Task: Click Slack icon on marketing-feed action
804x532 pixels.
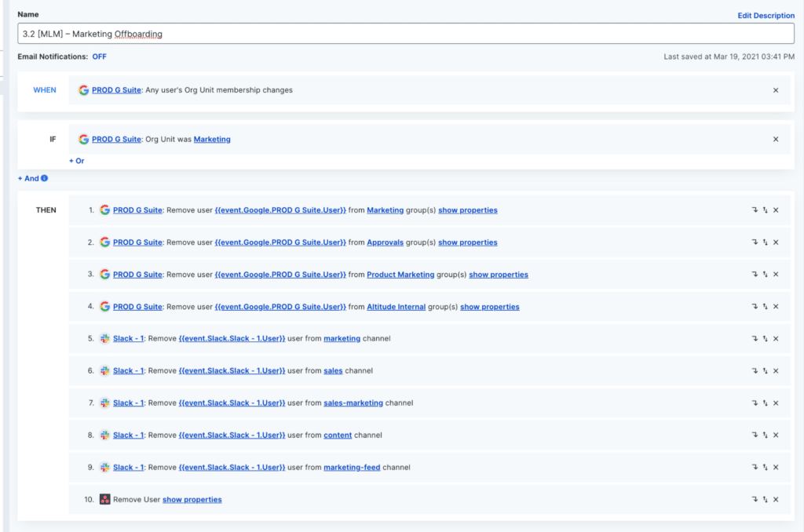Action: tap(104, 468)
